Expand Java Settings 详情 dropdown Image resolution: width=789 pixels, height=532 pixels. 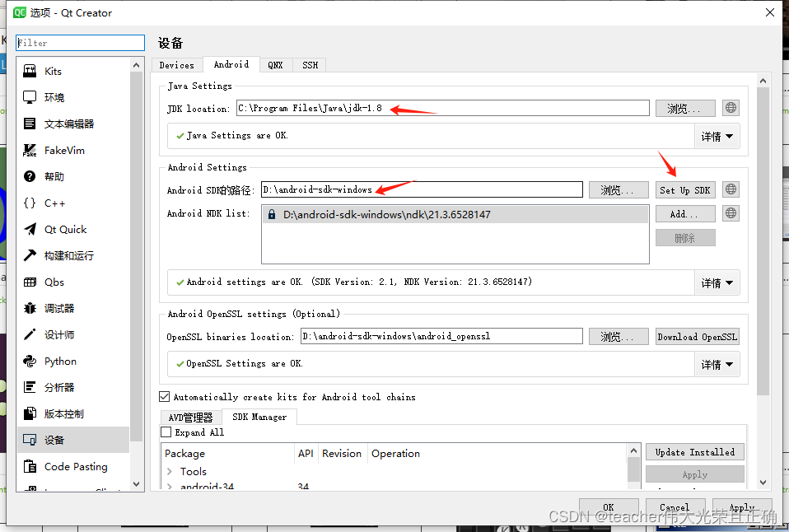(717, 137)
